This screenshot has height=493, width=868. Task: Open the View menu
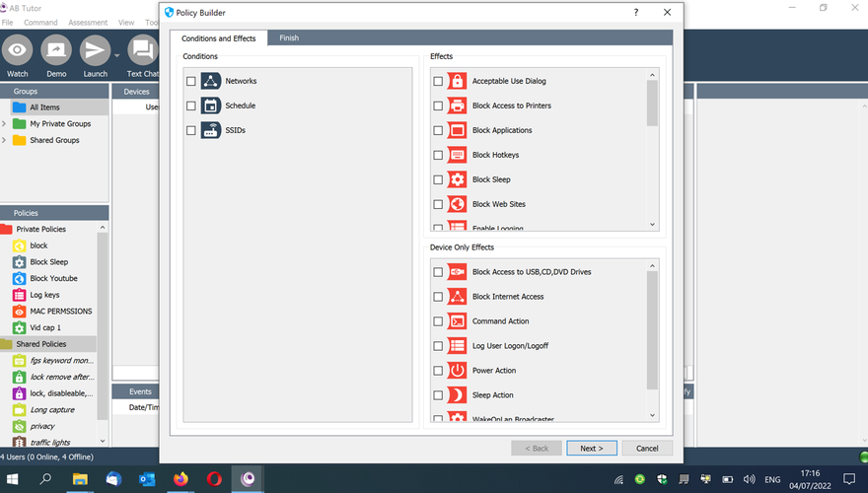126,23
